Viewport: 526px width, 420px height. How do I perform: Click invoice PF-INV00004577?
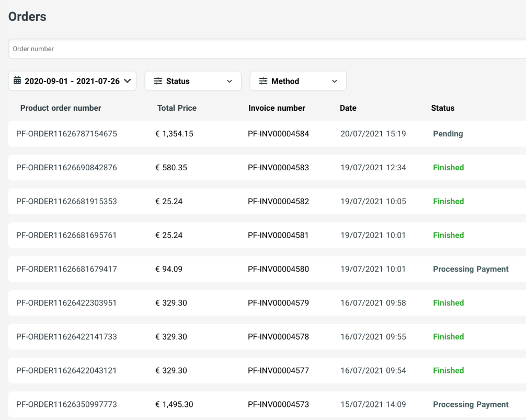[x=279, y=371]
